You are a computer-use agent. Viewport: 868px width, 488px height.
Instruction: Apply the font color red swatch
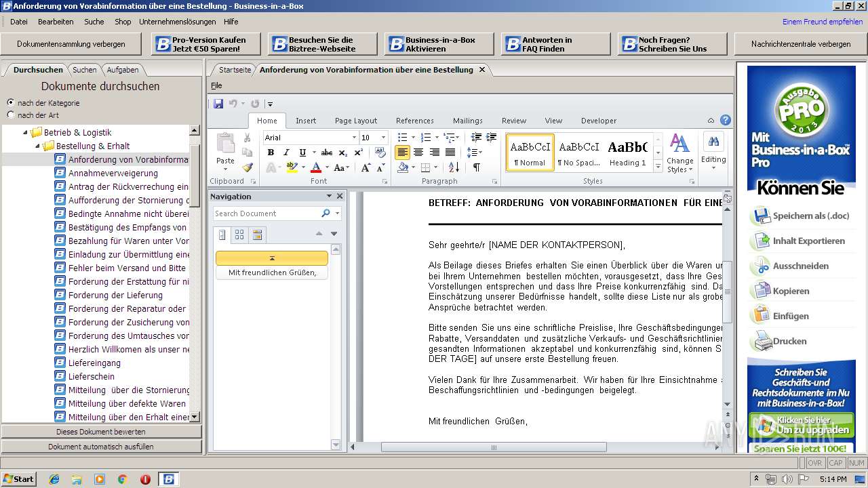pyautogui.click(x=315, y=167)
